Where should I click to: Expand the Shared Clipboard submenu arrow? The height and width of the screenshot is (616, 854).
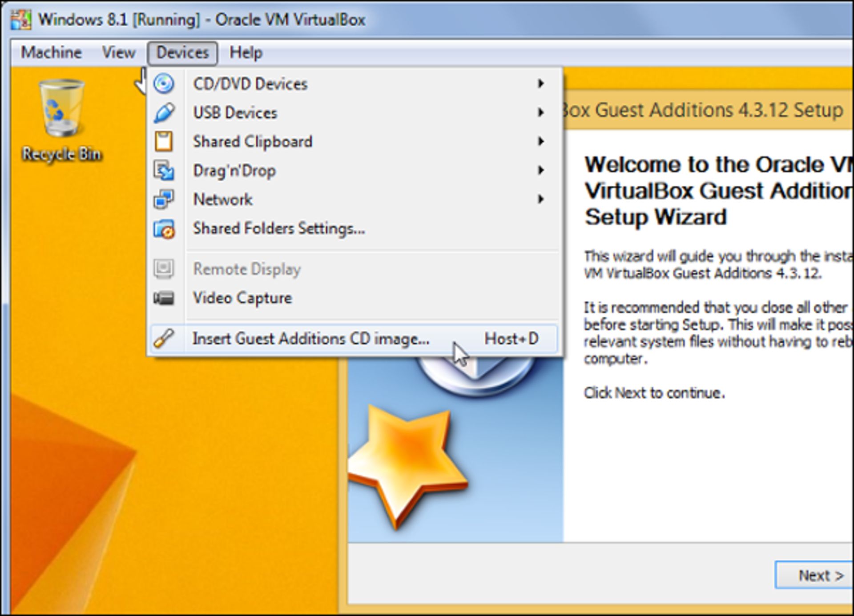coord(541,141)
